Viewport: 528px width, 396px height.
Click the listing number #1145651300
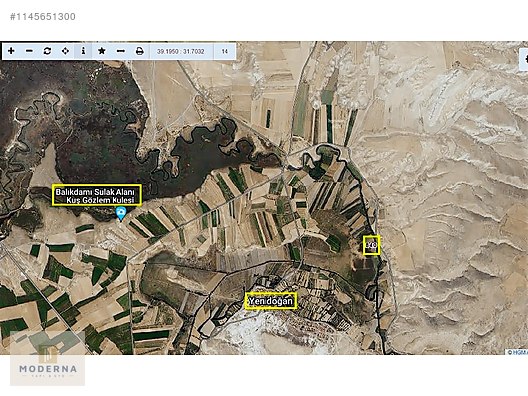(x=43, y=17)
